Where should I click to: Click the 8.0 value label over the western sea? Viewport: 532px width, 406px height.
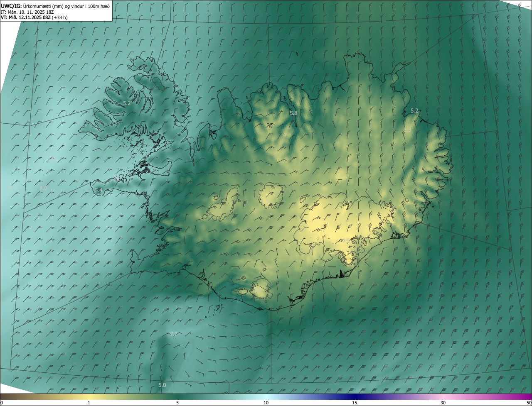(43, 188)
